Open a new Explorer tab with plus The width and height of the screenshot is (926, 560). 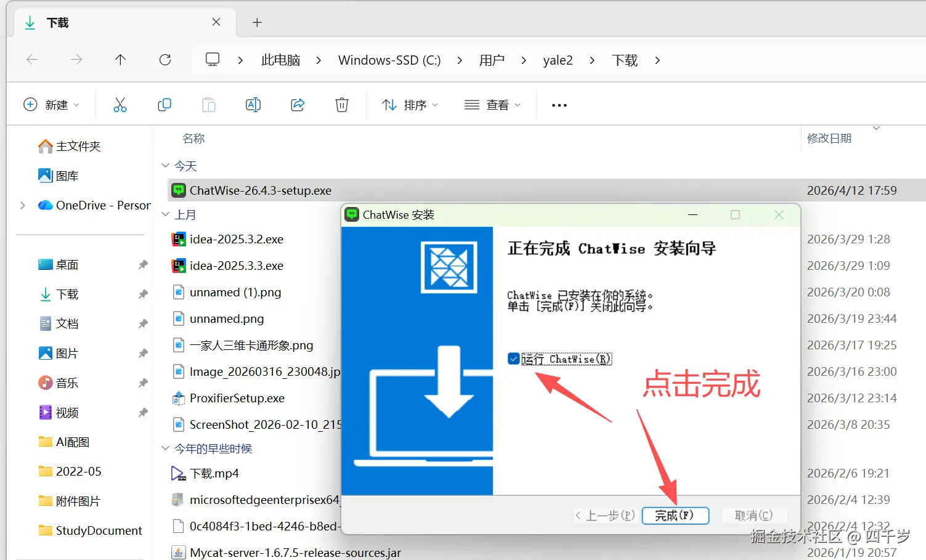[x=258, y=23]
